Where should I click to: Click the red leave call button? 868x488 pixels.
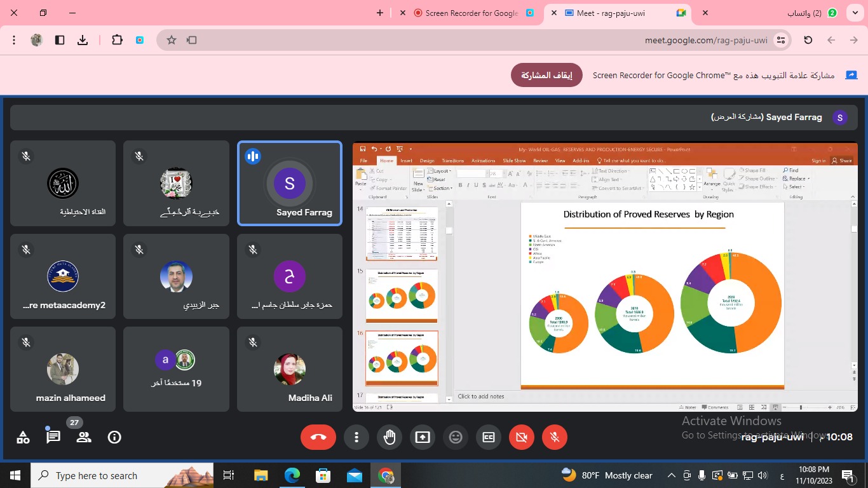pos(318,437)
